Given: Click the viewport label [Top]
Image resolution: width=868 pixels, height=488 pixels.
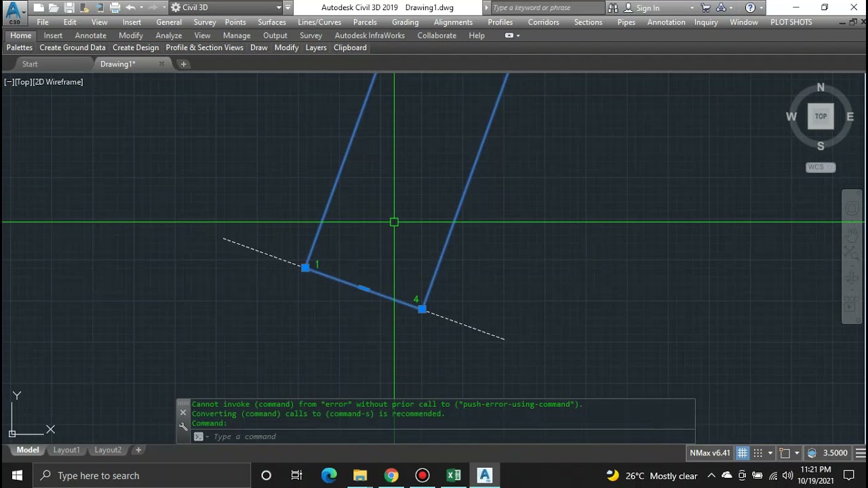Looking at the screenshot, I should 22,82.
